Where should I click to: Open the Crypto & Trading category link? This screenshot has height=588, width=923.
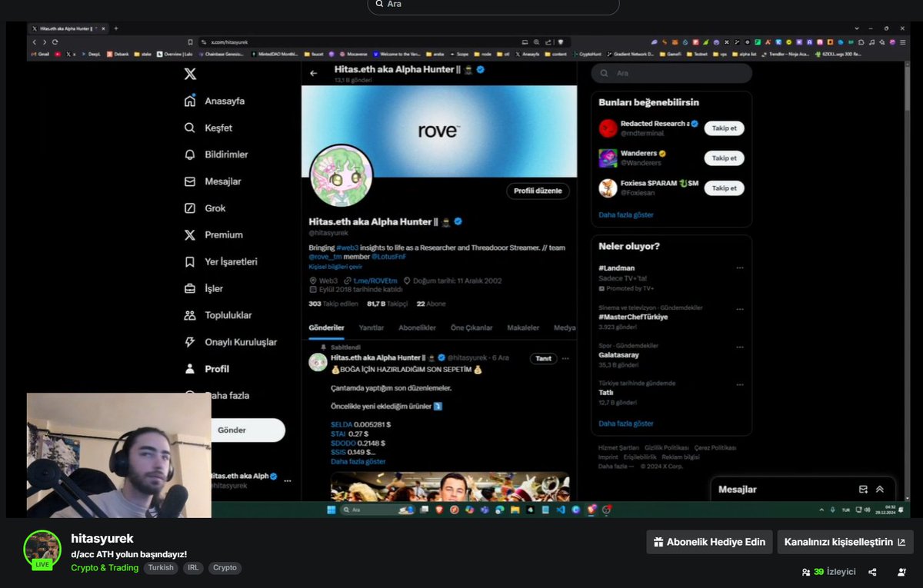105,568
